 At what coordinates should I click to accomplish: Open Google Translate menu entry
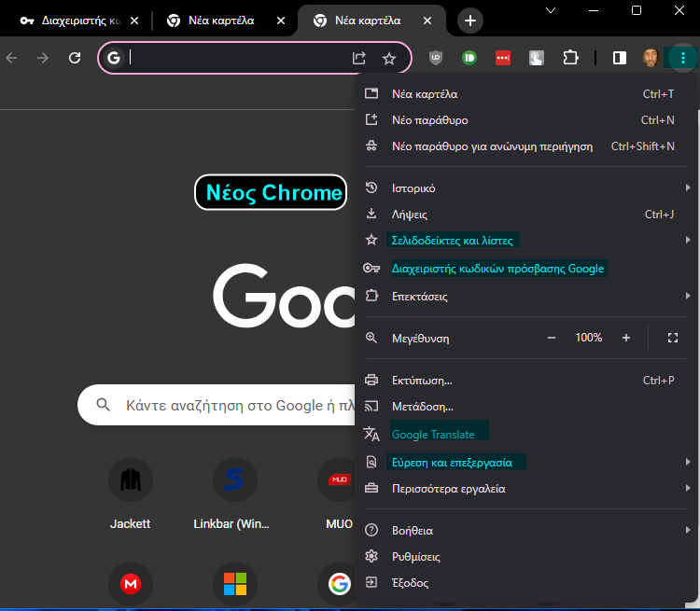pos(526,435)
